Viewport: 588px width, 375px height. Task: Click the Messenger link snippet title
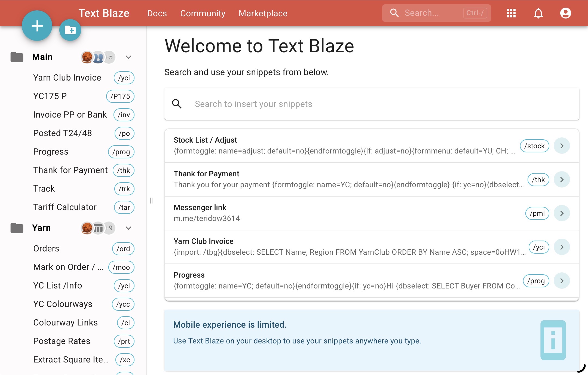click(x=200, y=207)
